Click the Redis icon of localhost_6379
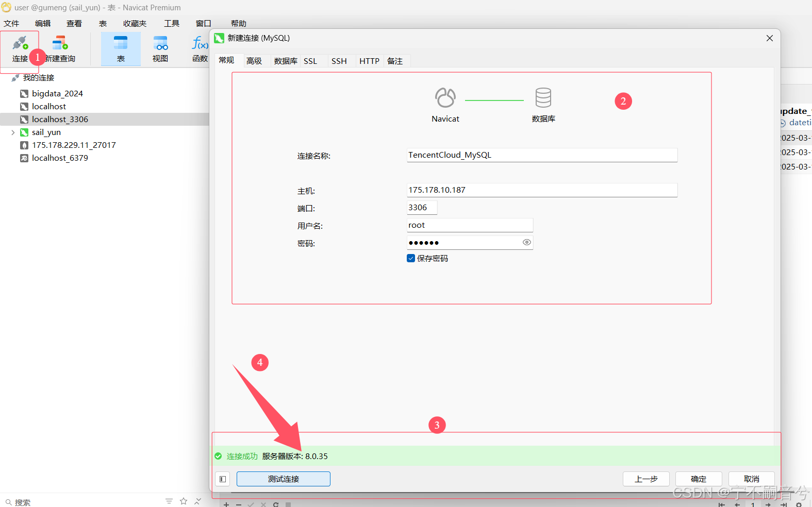 coord(24,158)
